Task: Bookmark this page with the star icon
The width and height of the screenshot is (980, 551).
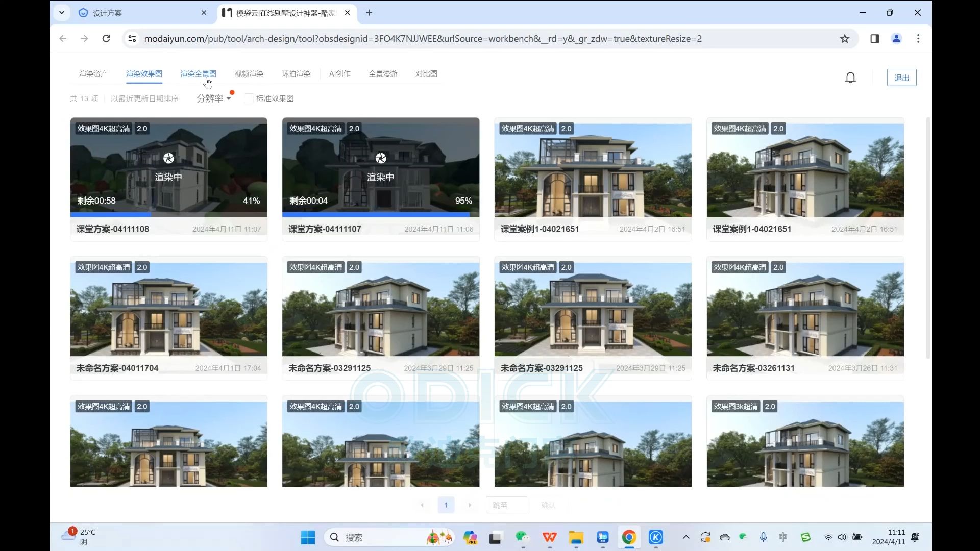Action: pyautogui.click(x=845, y=39)
